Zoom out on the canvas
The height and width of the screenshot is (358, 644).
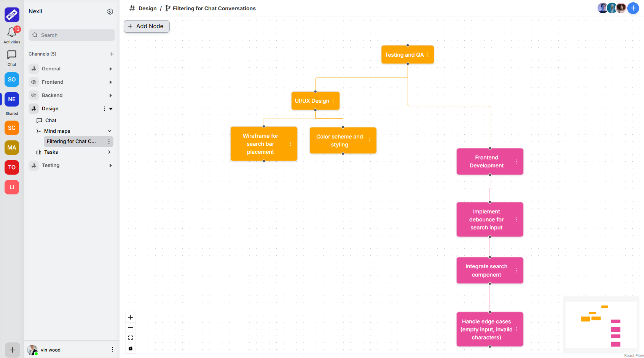click(x=131, y=328)
